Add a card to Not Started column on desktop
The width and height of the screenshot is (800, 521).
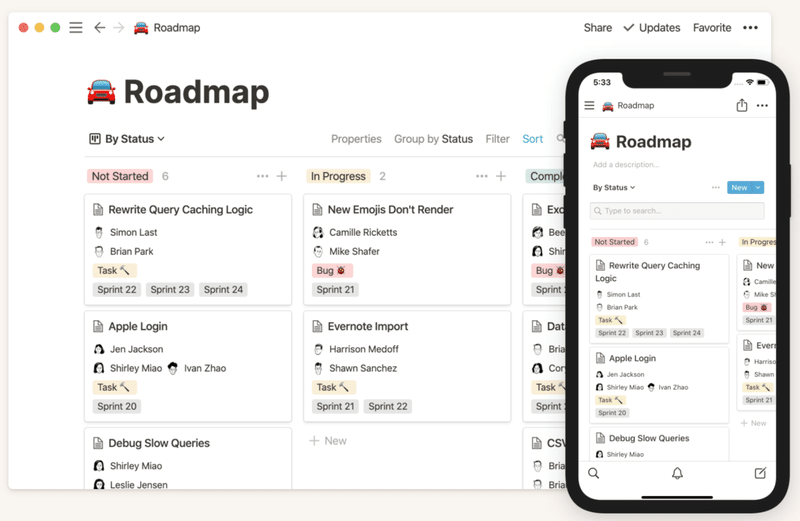[282, 176]
